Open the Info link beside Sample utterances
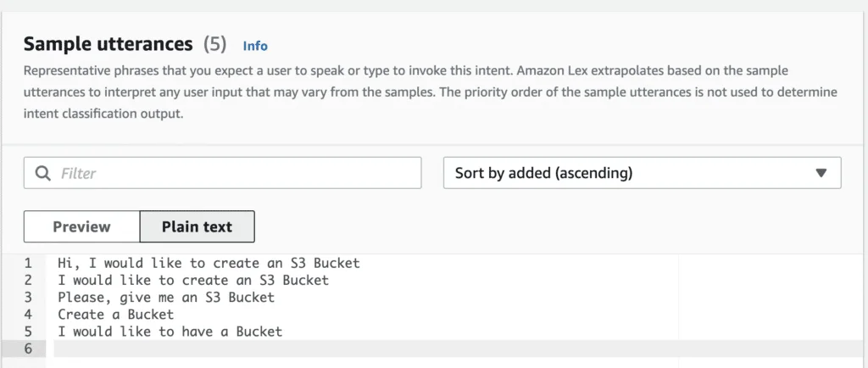868x368 pixels. 255,46
